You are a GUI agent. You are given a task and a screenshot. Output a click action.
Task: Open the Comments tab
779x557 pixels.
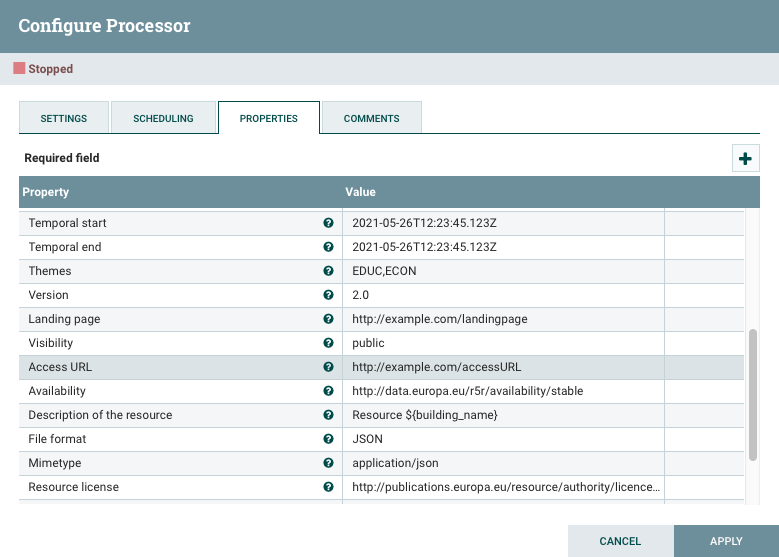(x=372, y=118)
